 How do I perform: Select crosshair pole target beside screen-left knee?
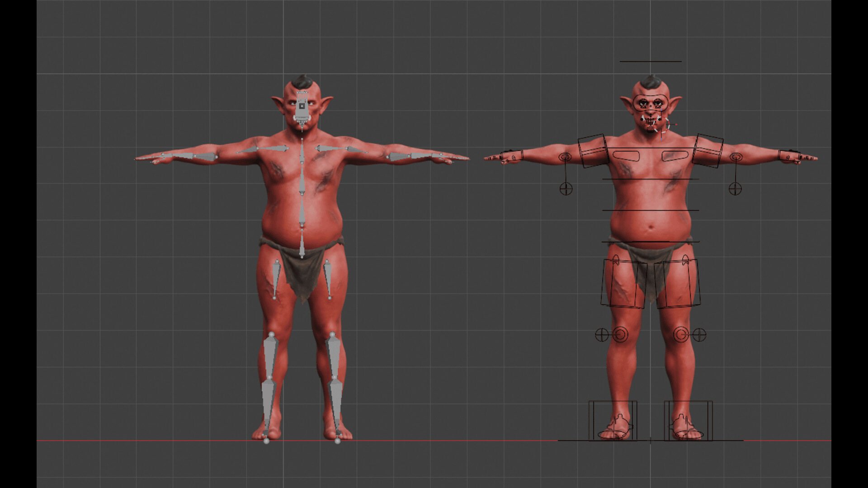602,335
